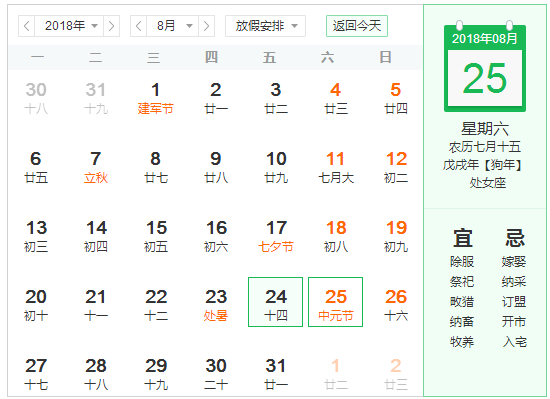Select August 22 十二

click(x=156, y=305)
